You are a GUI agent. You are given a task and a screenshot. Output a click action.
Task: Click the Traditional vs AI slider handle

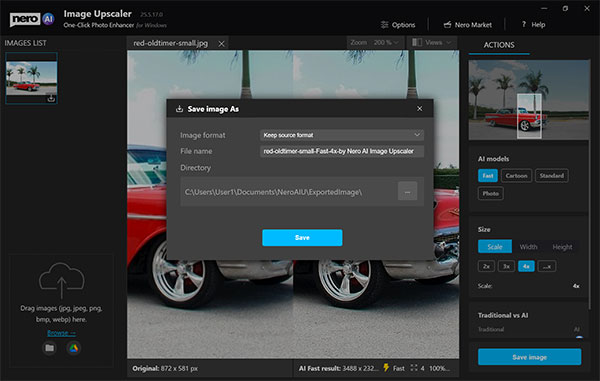point(579,338)
